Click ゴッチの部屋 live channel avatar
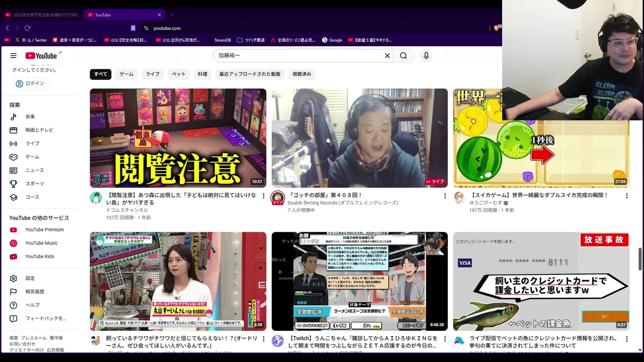644x362 pixels. point(278,198)
